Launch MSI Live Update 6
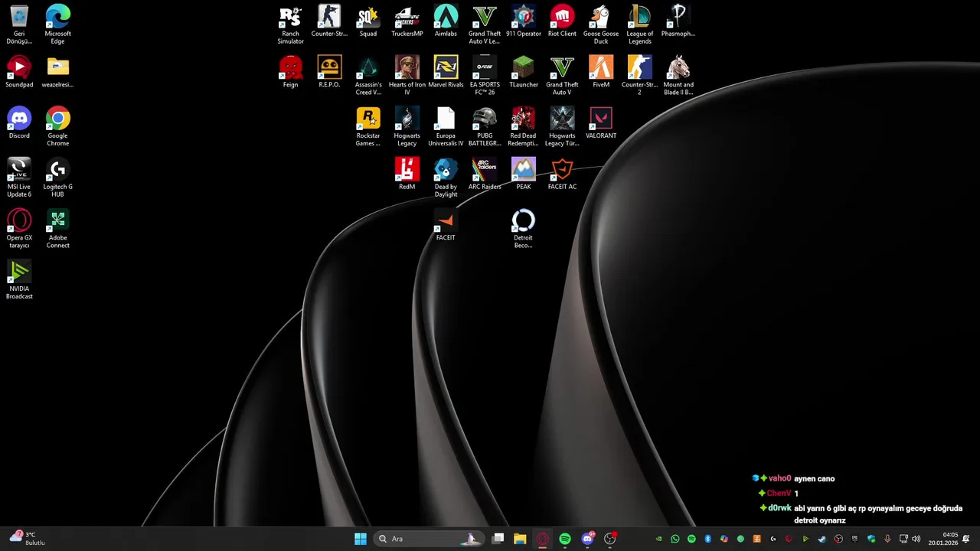Image resolution: width=980 pixels, height=551 pixels. 19,178
